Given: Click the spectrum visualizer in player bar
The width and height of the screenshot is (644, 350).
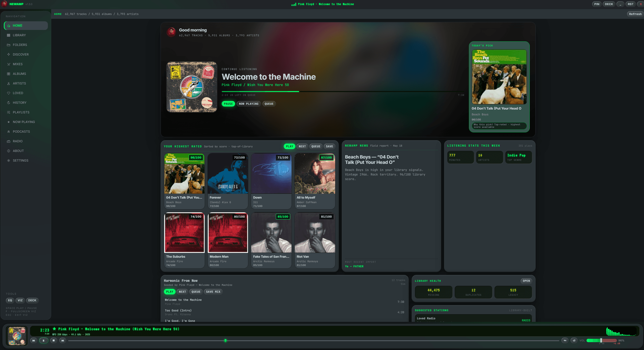Looking at the screenshot, I should 621,331.
